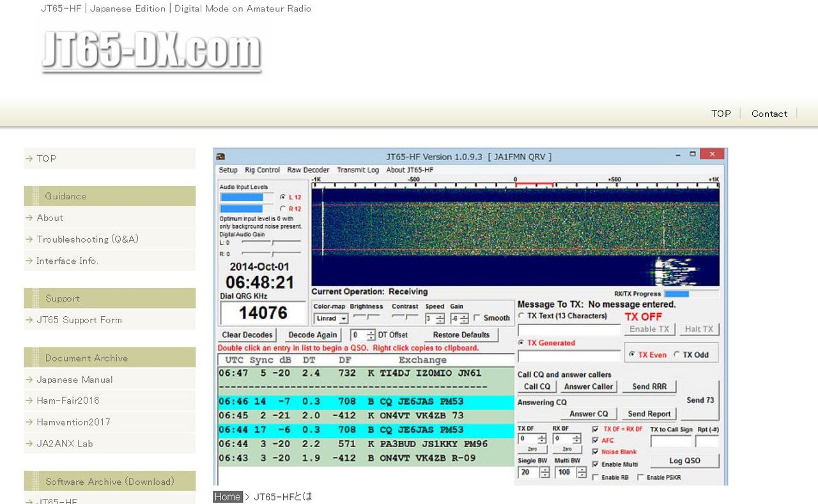Click the Answer CQ button
818x504 pixels.
pyautogui.click(x=589, y=414)
